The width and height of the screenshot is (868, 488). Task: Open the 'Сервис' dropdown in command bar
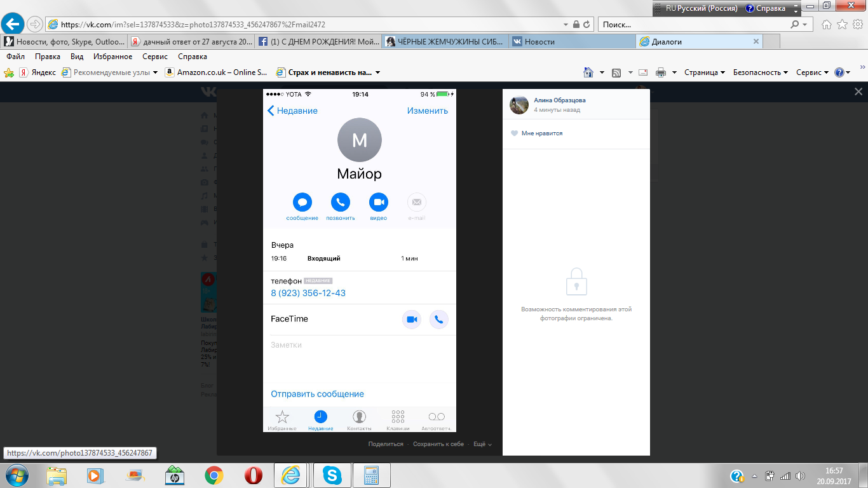click(x=812, y=72)
